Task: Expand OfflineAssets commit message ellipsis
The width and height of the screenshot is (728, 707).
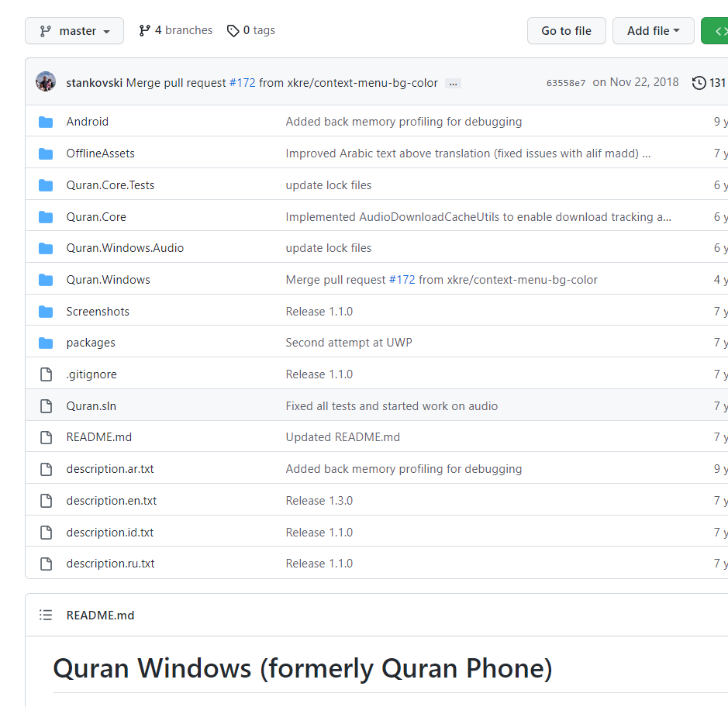Action: [x=647, y=153]
